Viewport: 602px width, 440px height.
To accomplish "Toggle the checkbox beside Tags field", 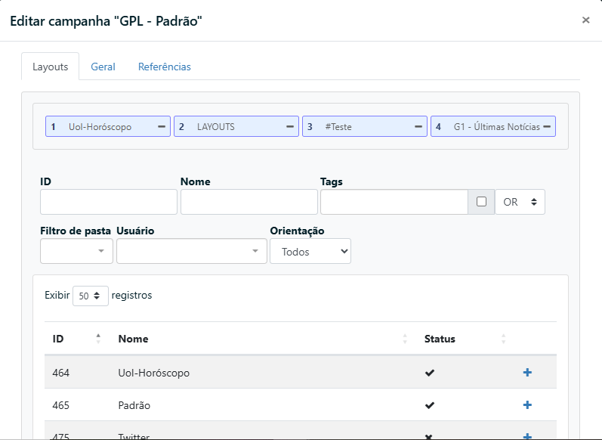I will click(481, 202).
